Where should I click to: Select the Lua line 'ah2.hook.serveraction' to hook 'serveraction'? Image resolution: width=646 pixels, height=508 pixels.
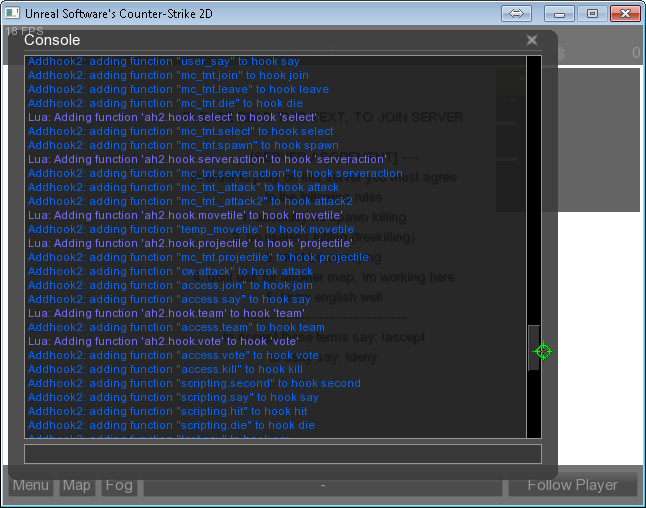point(207,159)
